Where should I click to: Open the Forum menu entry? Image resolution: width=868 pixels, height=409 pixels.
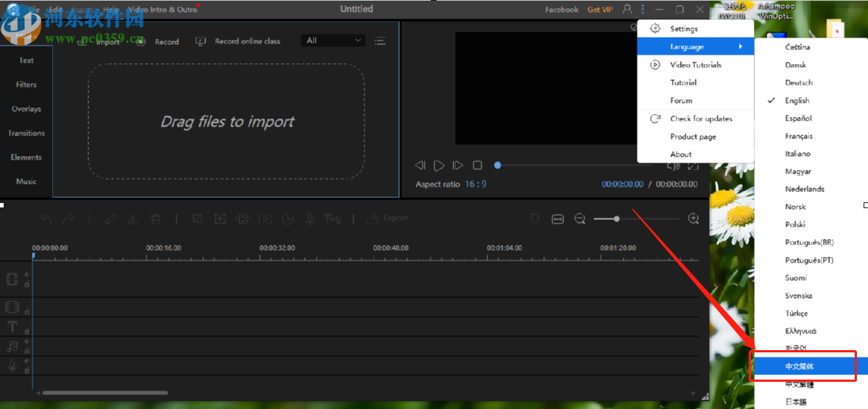(x=695, y=101)
